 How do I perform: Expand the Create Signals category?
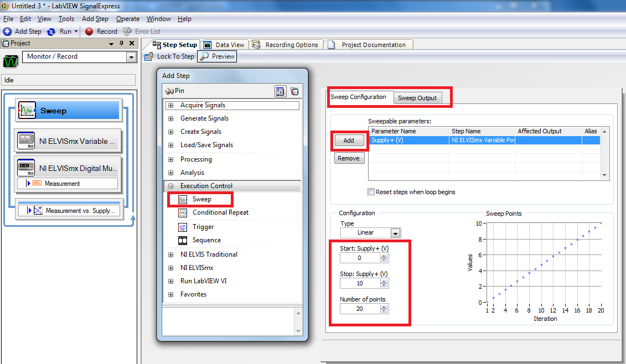pos(171,132)
